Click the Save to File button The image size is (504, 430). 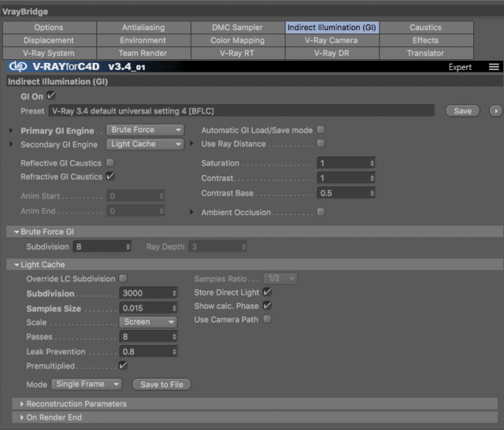click(161, 384)
